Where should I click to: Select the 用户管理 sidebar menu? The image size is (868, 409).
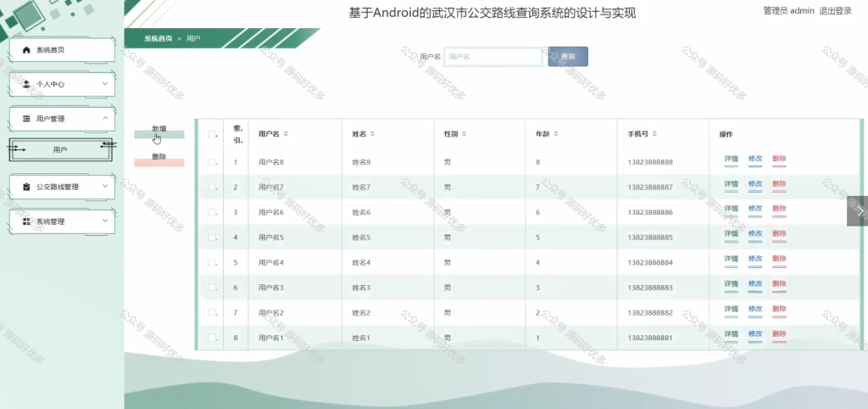click(x=62, y=119)
